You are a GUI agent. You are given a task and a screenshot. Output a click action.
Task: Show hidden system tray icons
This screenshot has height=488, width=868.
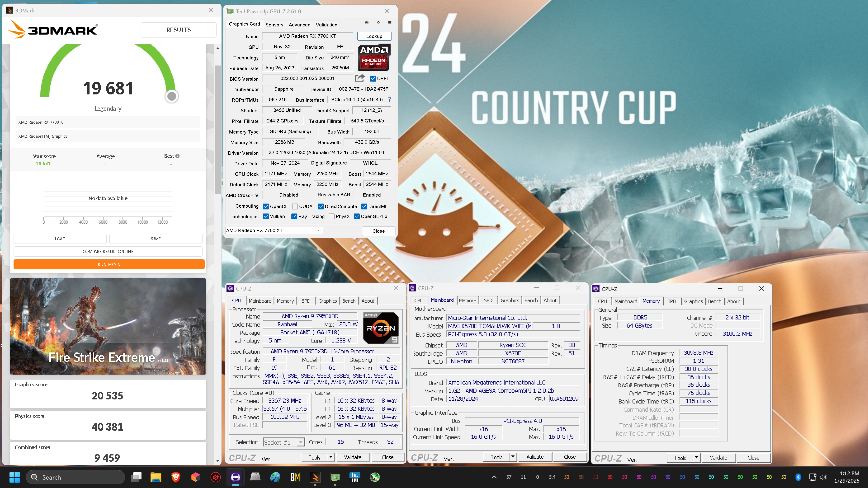(494, 477)
